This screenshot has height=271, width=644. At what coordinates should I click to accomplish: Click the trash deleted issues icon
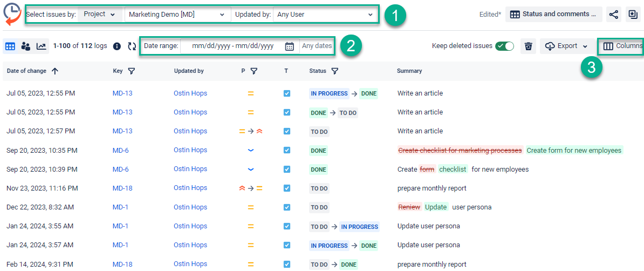[x=528, y=46]
